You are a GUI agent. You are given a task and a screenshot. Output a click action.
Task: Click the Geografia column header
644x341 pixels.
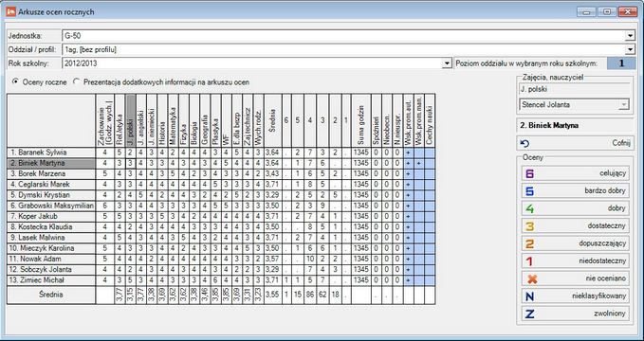tap(205, 120)
